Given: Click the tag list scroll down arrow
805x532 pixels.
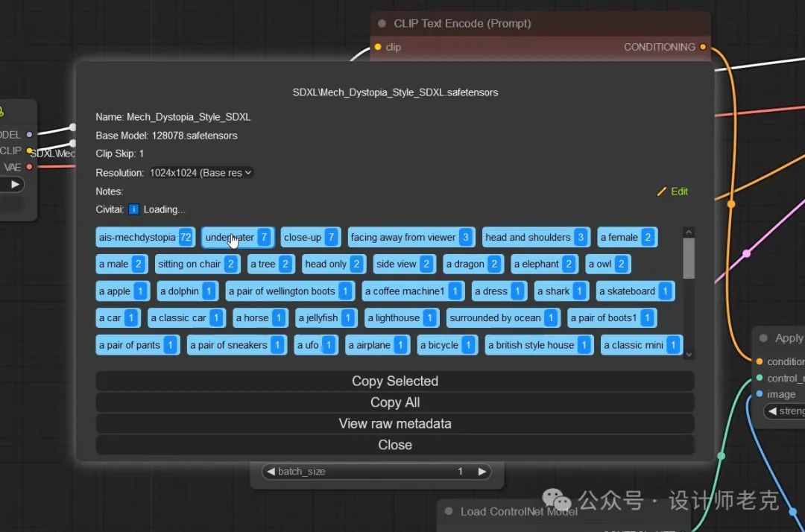Looking at the screenshot, I should click(689, 354).
